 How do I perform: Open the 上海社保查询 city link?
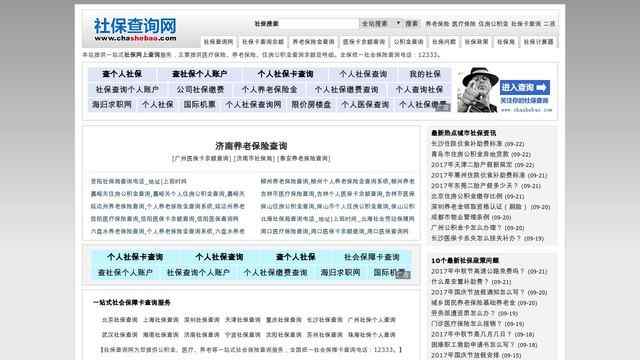click(x=161, y=320)
